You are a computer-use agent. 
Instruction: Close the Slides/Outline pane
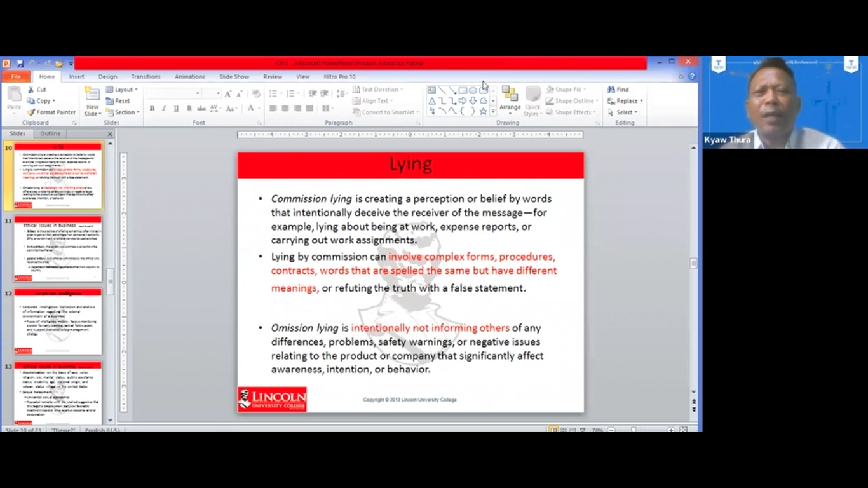click(110, 134)
